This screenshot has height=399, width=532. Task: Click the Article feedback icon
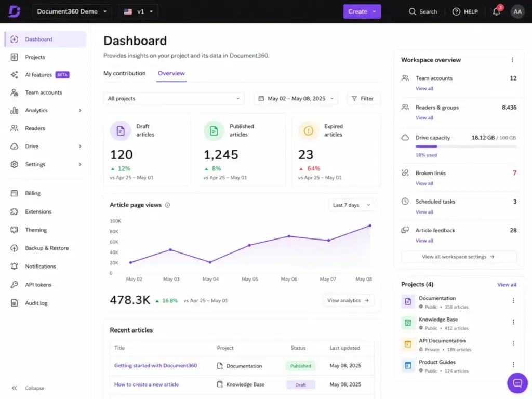point(405,230)
